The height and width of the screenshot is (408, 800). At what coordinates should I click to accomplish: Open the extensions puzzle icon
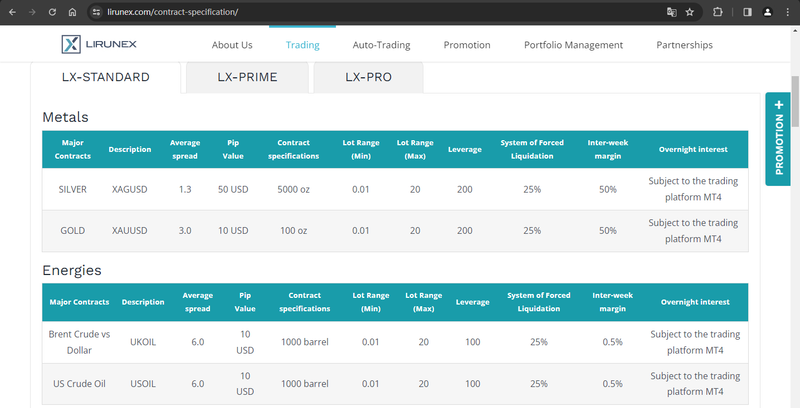(717, 12)
